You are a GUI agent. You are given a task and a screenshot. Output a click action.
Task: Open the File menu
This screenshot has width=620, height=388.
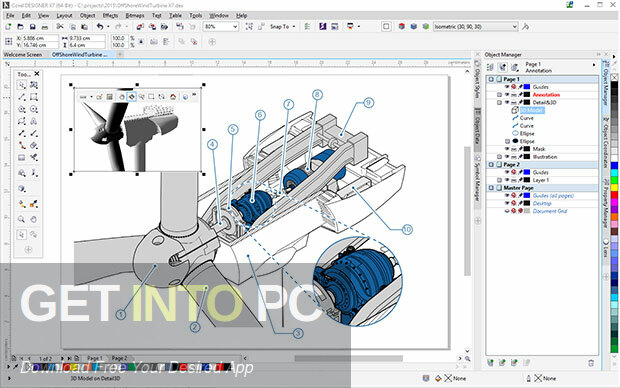tap(10, 15)
